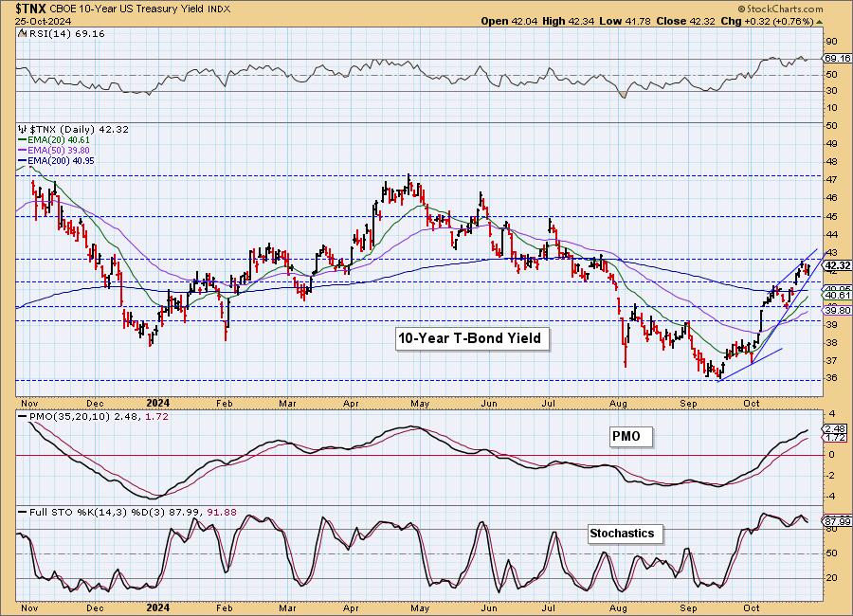The width and height of the screenshot is (853, 616).
Task: Click the small chart icon before RSI(14)
Action: pyautogui.click(x=21, y=34)
